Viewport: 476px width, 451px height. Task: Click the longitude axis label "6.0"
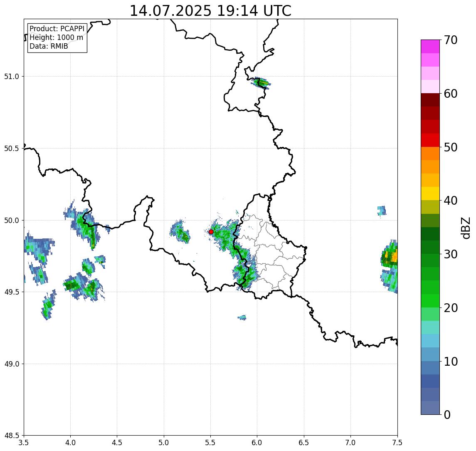click(257, 443)
